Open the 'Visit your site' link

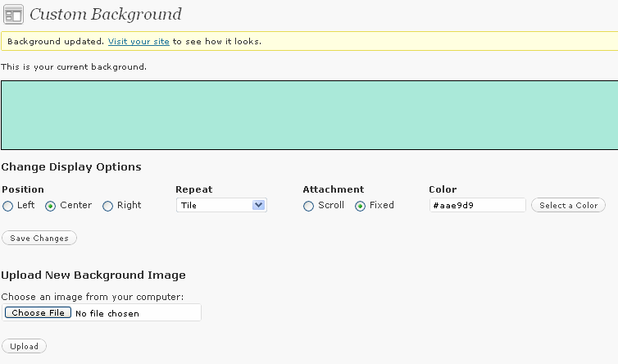[x=139, y=42]
